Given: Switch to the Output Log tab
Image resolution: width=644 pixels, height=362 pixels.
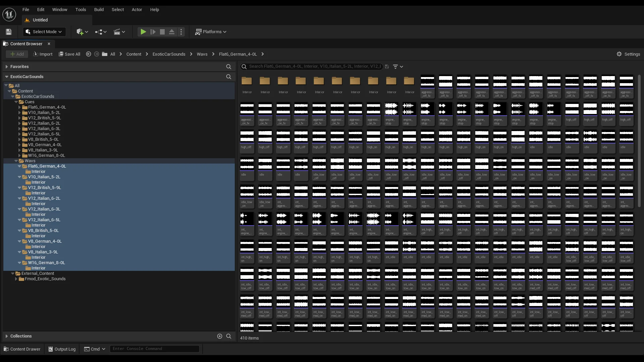Looking at the screenshot, I should [x=62, y=349].
